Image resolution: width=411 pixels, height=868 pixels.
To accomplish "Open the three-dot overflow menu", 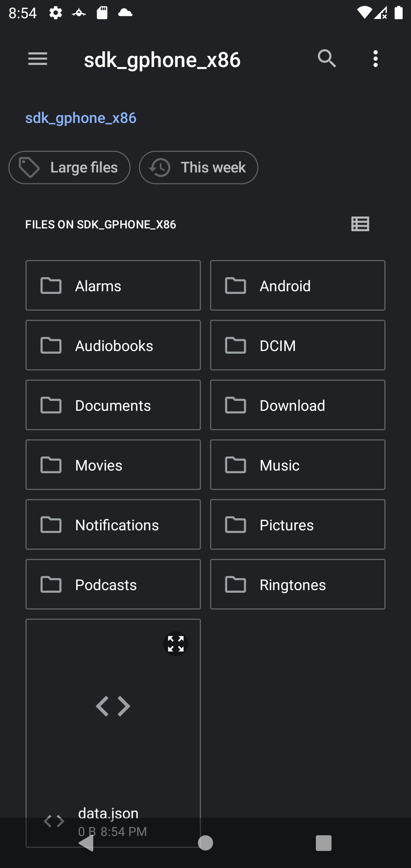I will (x=376, y=59).
